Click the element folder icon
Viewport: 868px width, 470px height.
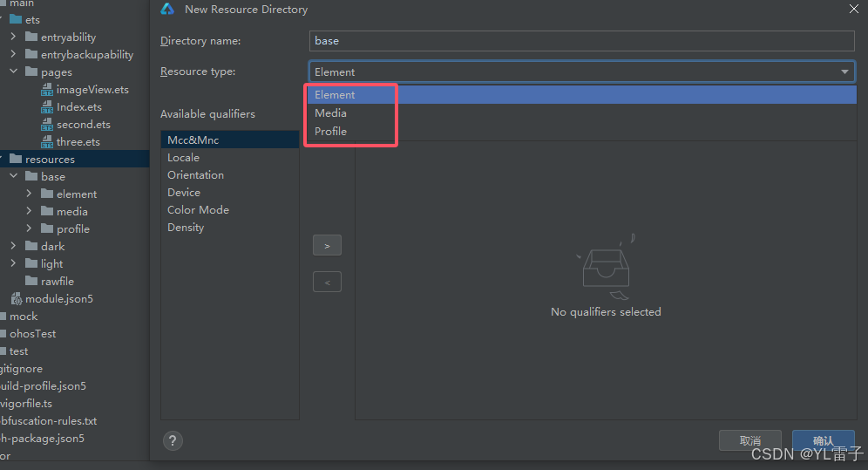(x=47, y=194)
